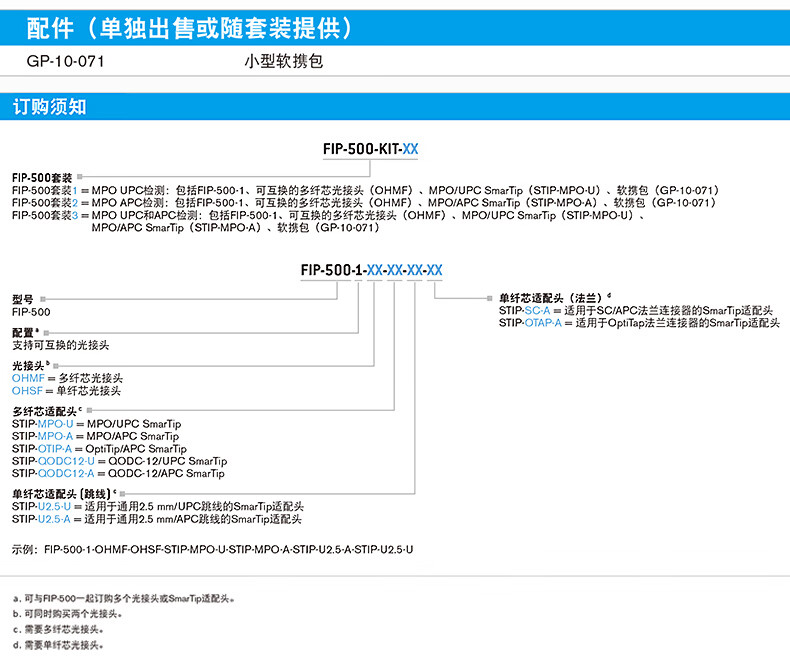Click the 小型软携包 description
The width and height of the screenshot is (790, 672).
[284, 61]
